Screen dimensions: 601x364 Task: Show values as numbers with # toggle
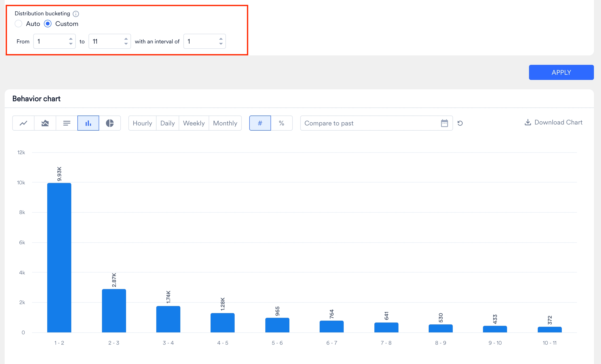[260, 123]
